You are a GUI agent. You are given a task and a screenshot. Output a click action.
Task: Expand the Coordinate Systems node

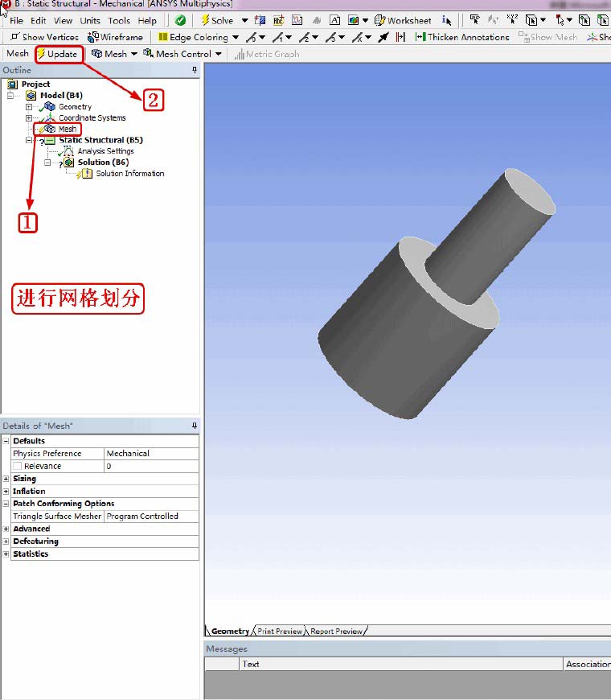coord(29,118)
